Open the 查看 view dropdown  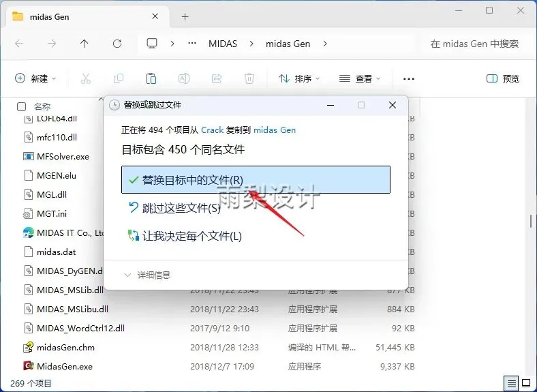[360, 78]
